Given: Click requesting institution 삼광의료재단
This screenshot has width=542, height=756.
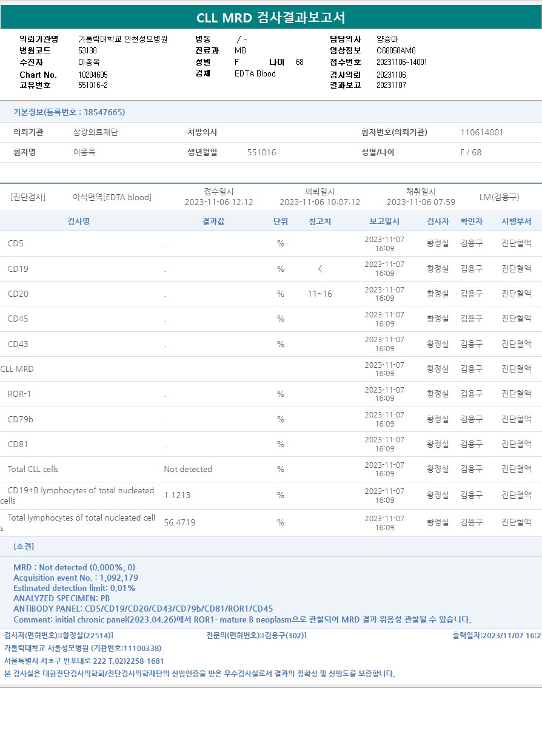Looking at the screenshot, I should click(x=96, y=132).
